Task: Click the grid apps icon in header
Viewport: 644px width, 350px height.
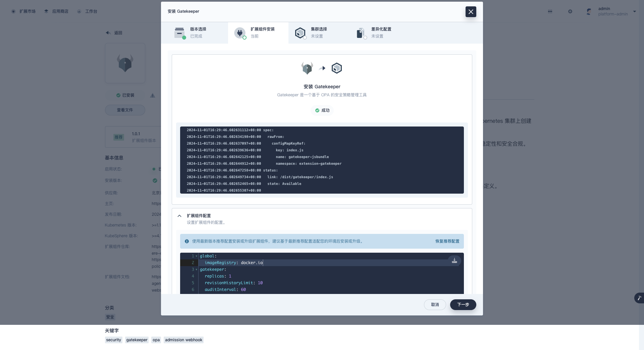Action: click(550, 11)
